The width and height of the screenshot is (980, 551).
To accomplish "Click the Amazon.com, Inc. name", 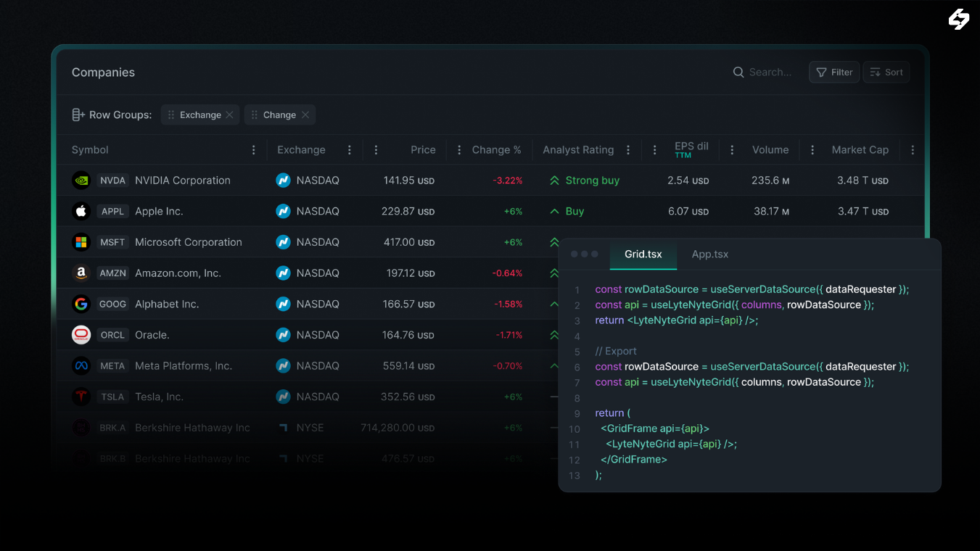I will click(178, 273).
